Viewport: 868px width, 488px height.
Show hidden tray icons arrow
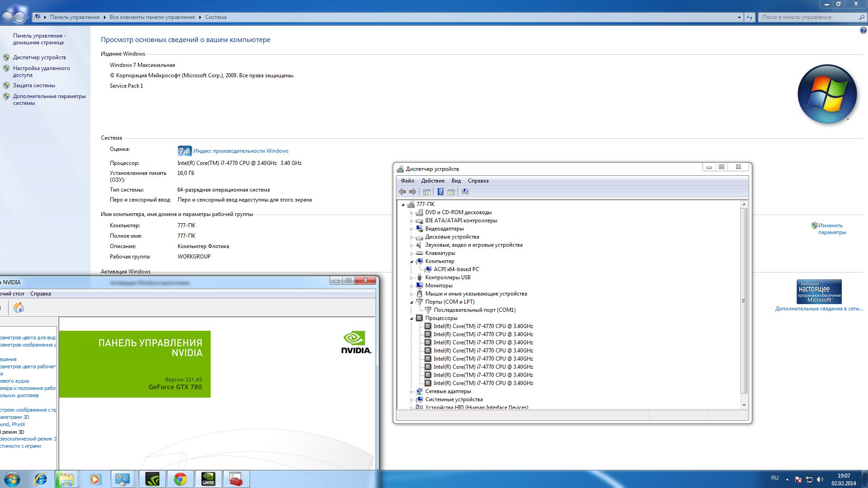pos(787,479)
